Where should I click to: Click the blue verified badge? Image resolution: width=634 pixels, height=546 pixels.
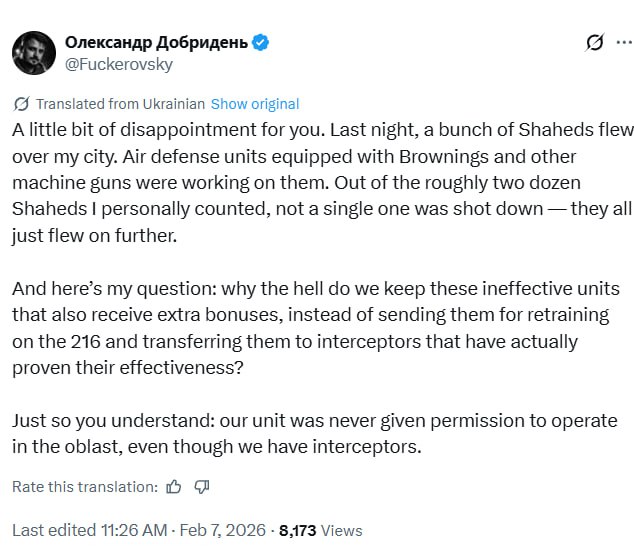pos(261,42)
